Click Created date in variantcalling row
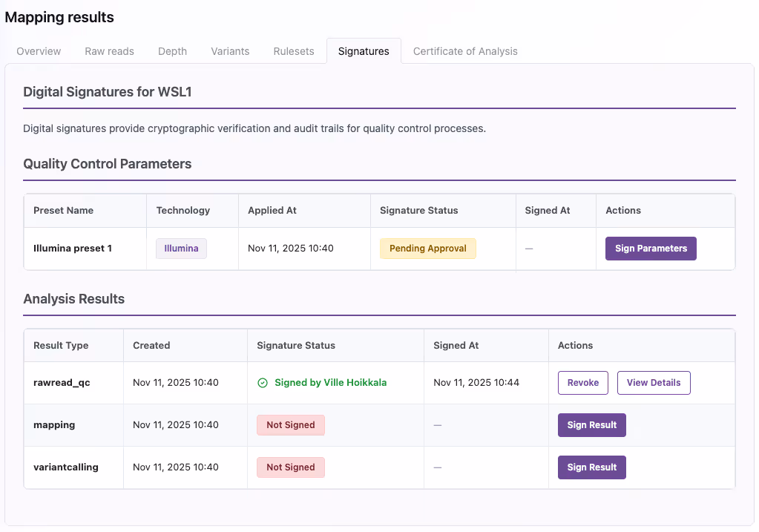 (176, 467)
